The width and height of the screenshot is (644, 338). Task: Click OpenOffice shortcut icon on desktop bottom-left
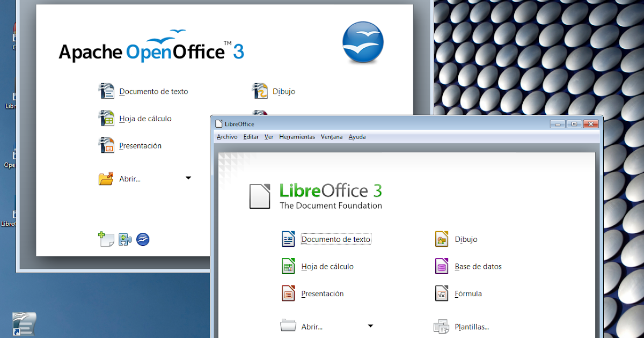tap(24, 324)
